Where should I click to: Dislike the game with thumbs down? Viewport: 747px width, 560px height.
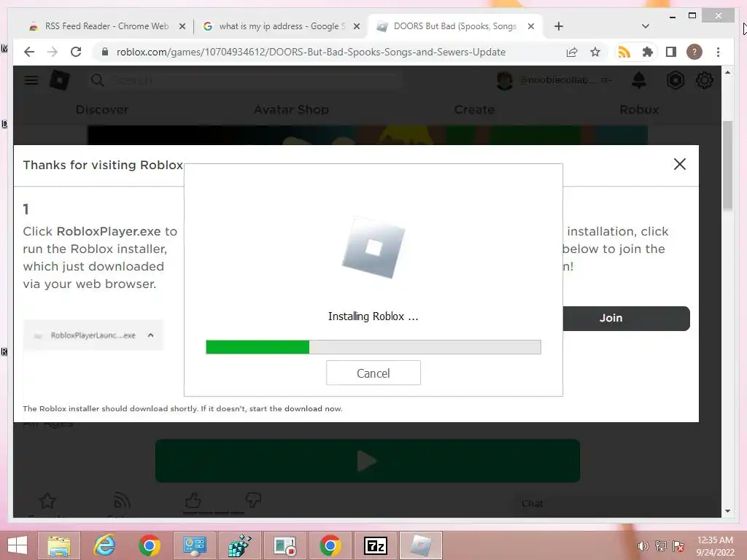[253, 500]
